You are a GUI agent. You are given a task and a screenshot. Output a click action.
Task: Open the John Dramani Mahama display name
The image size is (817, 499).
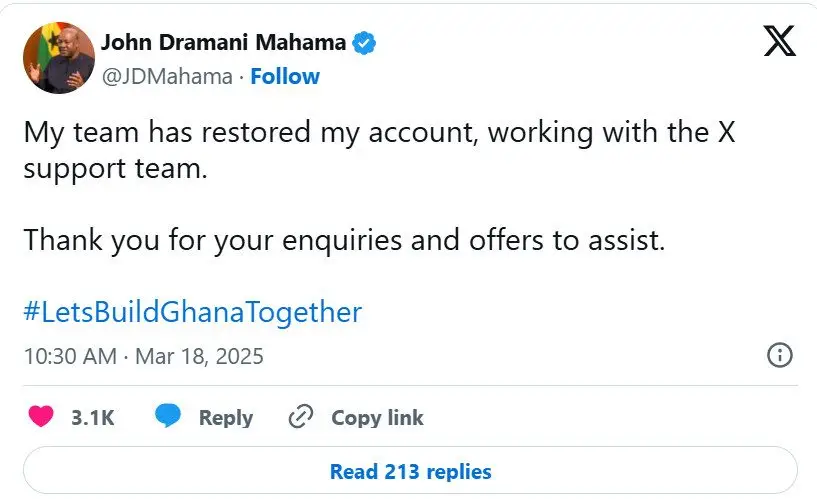click(x=223, y=43)
